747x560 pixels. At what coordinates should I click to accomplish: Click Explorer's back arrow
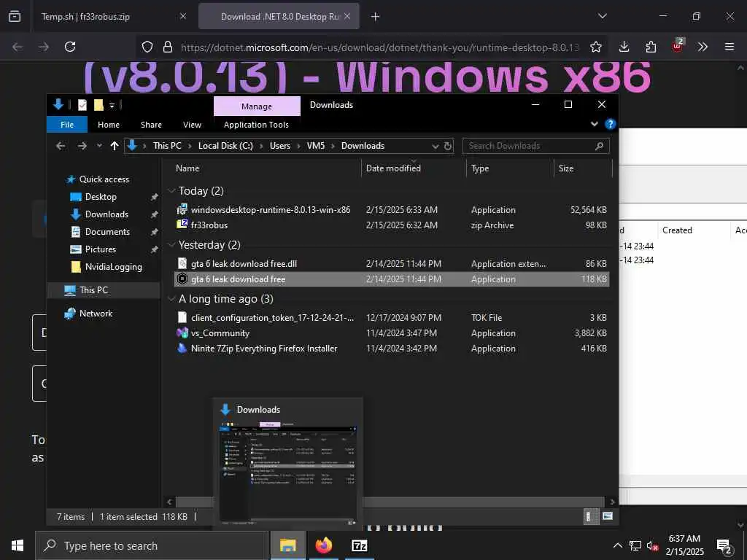61,146
